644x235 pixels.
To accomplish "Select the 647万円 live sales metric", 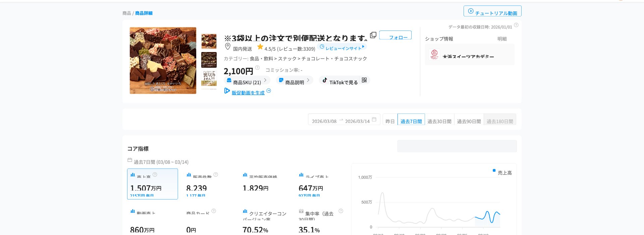I will [x=311, y=188].
